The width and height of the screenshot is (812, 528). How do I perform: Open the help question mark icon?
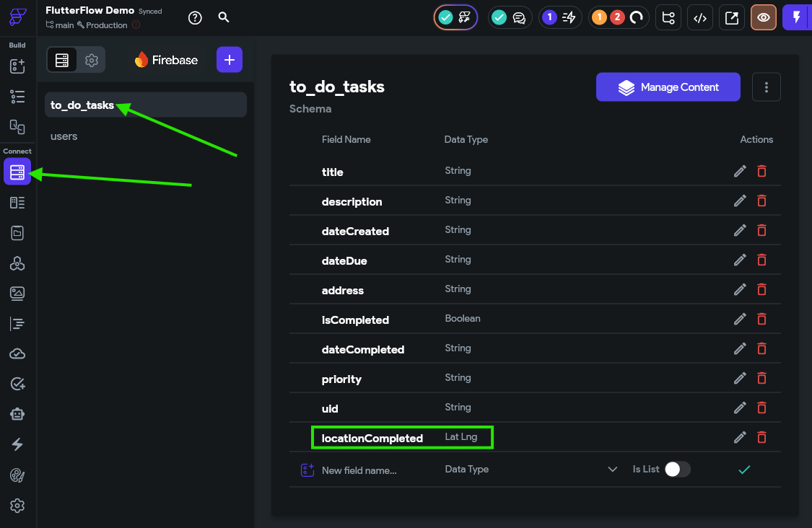point(195,17)
